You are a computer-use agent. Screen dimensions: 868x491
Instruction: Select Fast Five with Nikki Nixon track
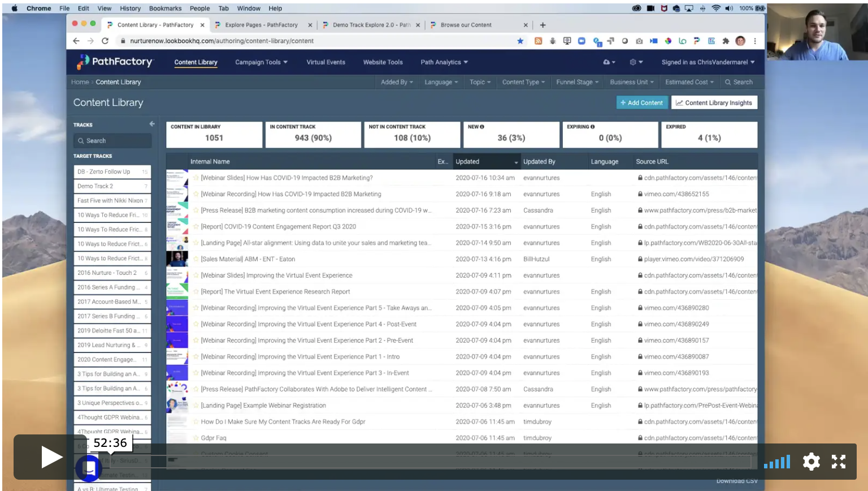(112, 200)
